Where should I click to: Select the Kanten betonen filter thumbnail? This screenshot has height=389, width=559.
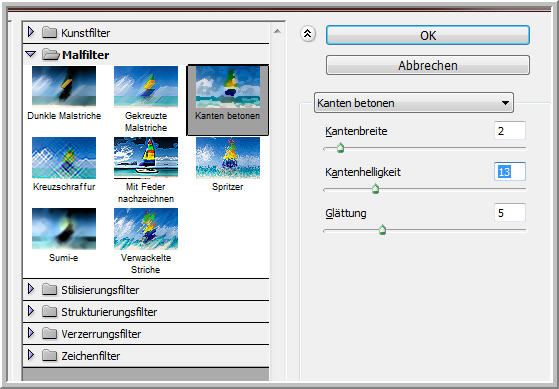coord(228,87)
